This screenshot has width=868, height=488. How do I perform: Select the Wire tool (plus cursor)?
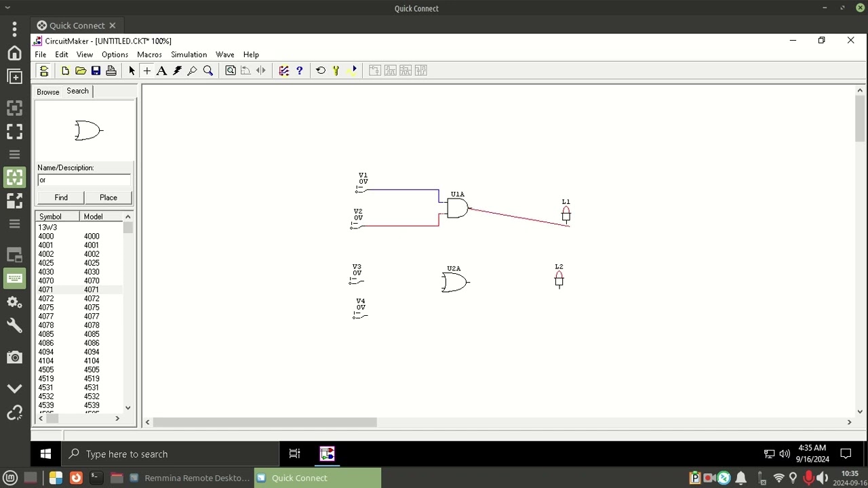tap(146, 70)
